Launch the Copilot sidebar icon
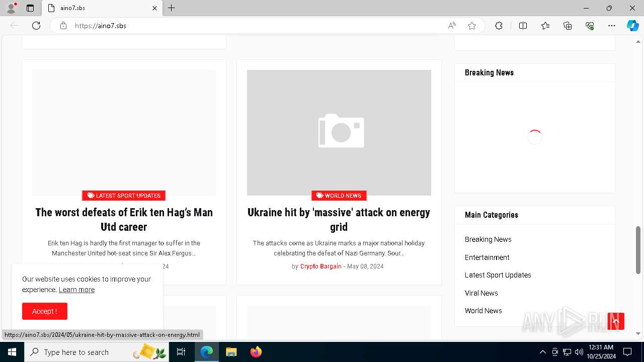Screen dimensions: 644x362 pos(632,26)
